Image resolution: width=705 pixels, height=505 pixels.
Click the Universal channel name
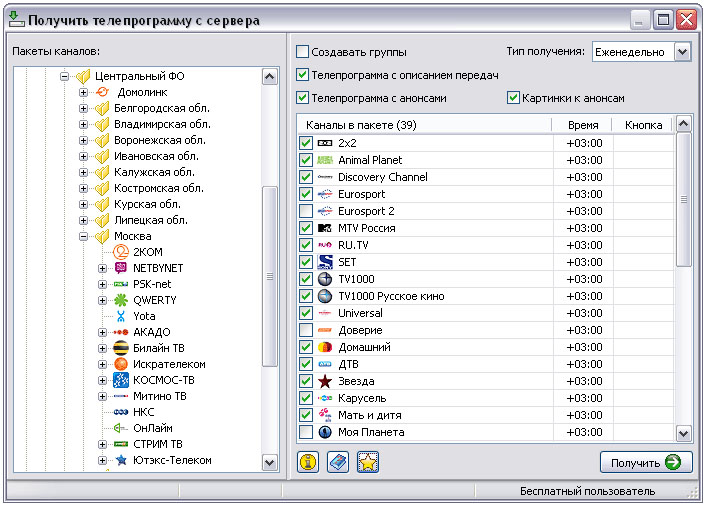coord(360,313)
